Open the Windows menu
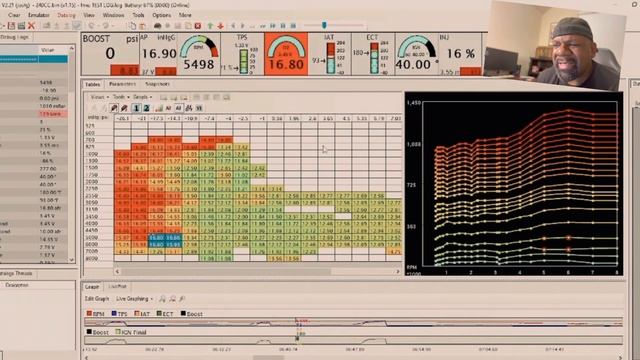This screenshot has height=360, width=640. click(x=113, y=15)
